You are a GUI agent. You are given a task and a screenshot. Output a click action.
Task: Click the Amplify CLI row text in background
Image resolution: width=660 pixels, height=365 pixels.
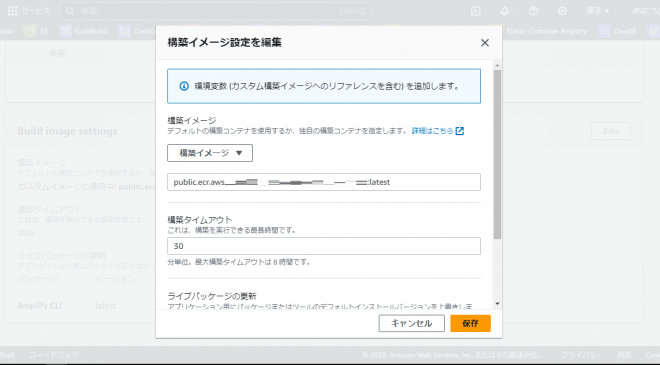point(40,306)
